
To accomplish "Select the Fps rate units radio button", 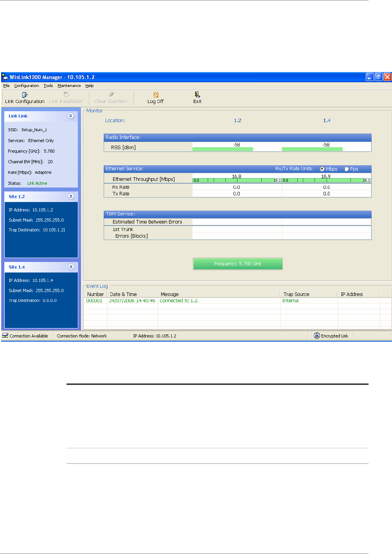I will 346,169.
